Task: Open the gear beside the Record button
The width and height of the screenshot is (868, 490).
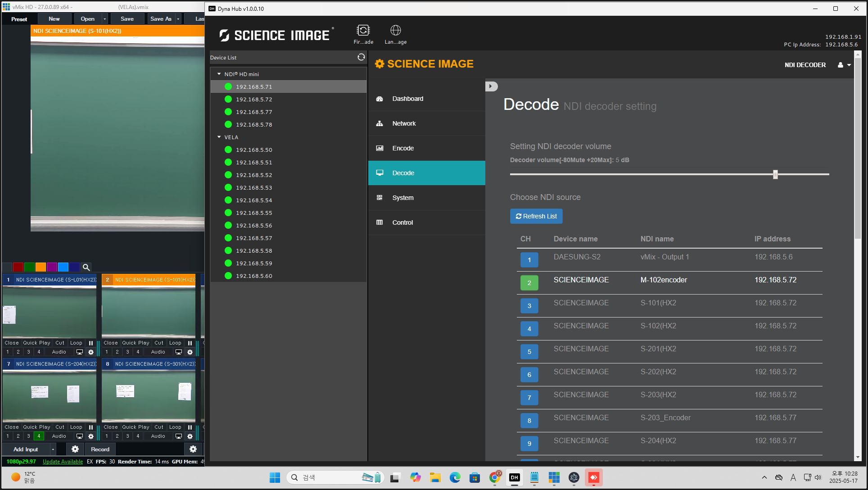Action: (x=75, y=449)
